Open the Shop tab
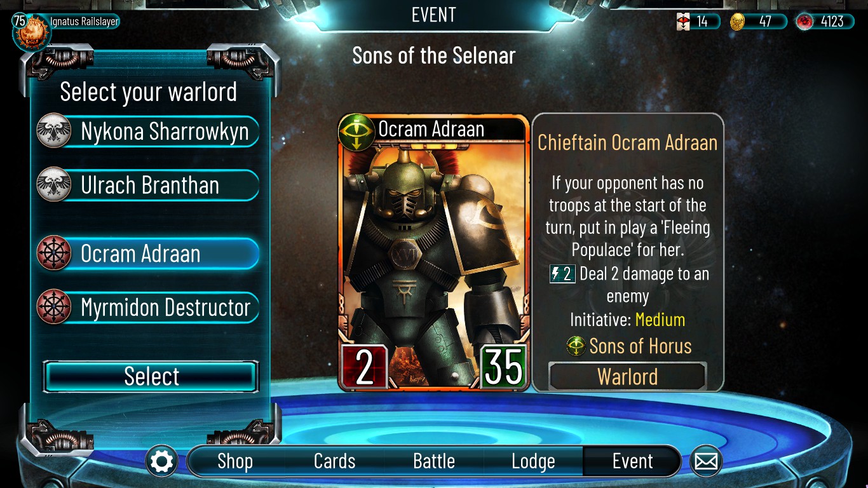 click(x=235, y=461)
